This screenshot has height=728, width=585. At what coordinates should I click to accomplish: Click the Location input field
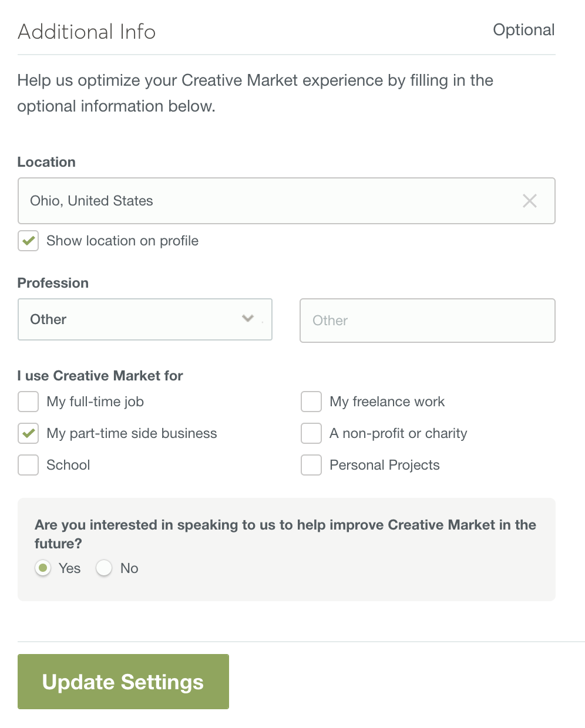287,201
